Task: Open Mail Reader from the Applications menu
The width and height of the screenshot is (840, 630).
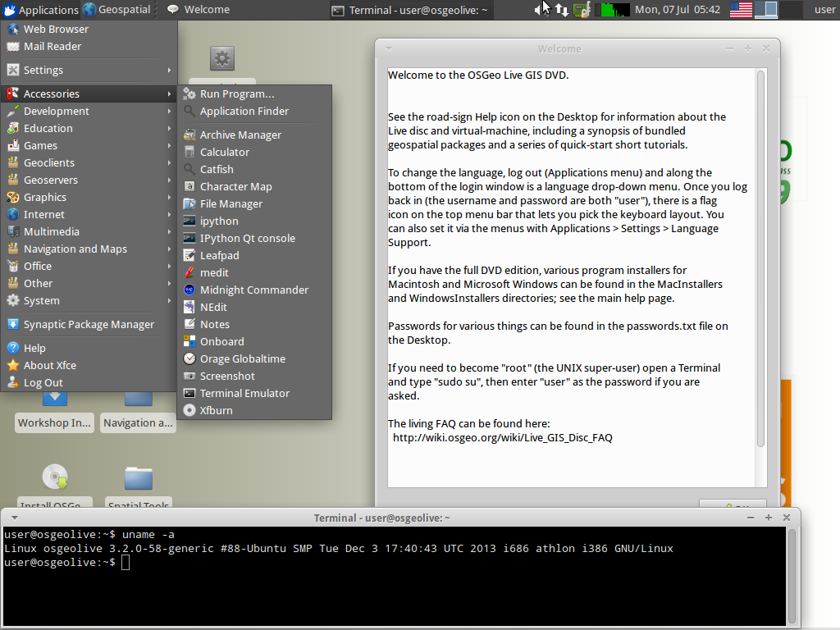Action: (89, 46)
